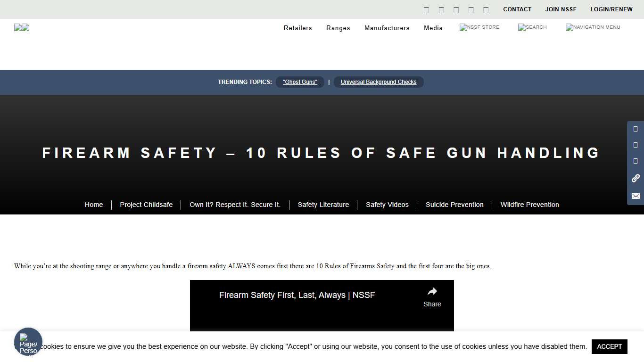The image size is (644, 362).
Task: Share this page via email icon
Action: (x=635, y=196)
